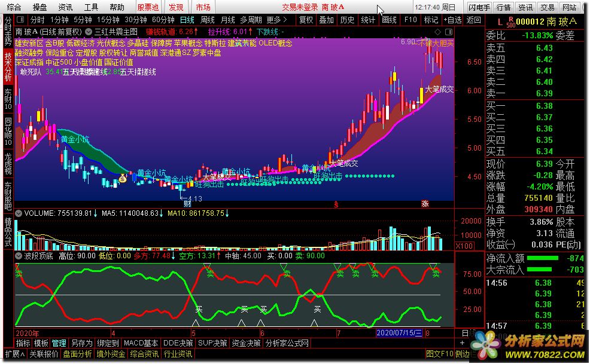Toggle the window icon in chart header
590x364 pixels.
pyautogui.click(x=449, y=32)
